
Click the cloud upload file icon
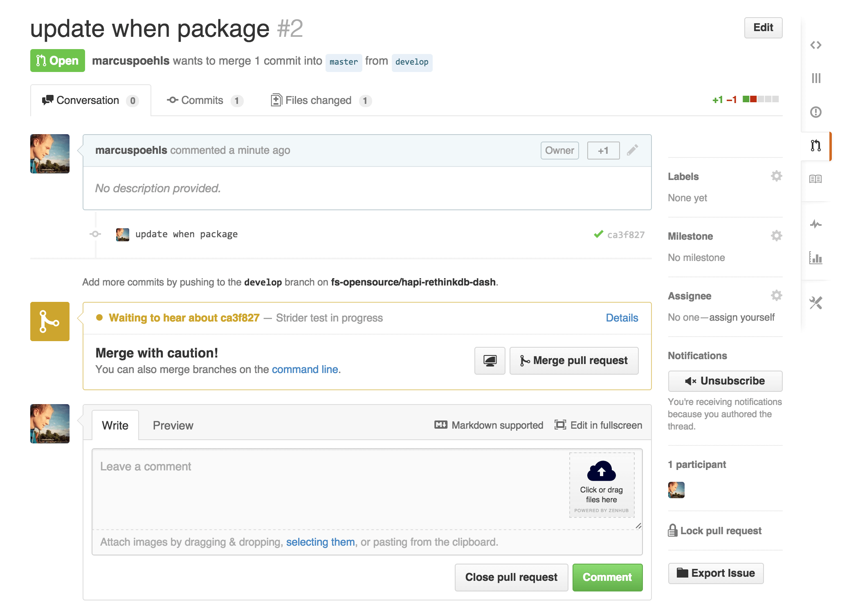click(x=601, y=471)
